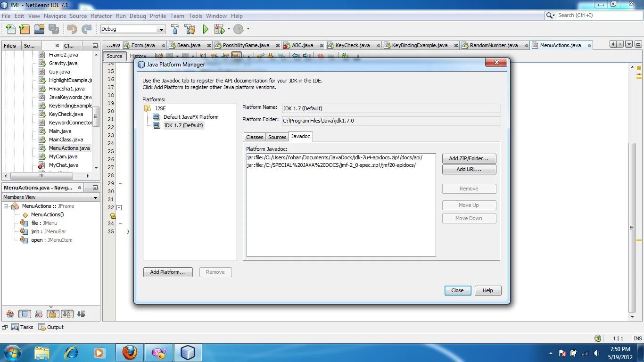Minimize the Files panel group
This screenshot has height=362, width=644.
[x=95, y=46]
